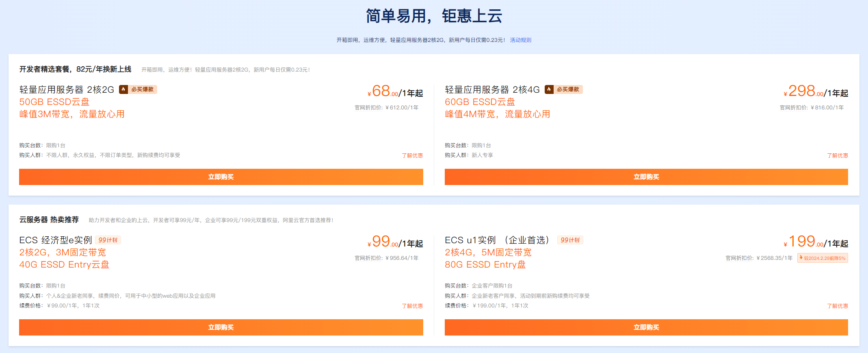Viewport: 868px width, 353px height.
Task: Click the 99计划 badge on ECS 经济型e实例
Action: pos(108,240)
